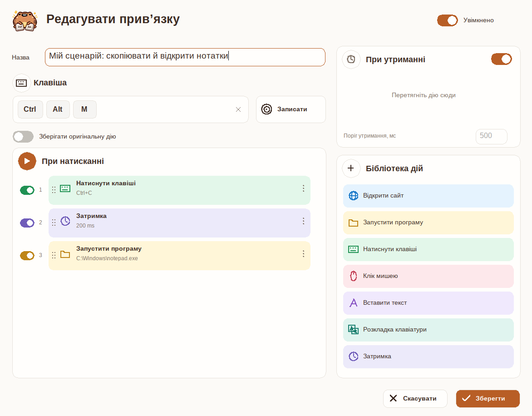Image resolution: width=532 pixels, height=416 pixels.
Task: Click the keyboard icon beside Клавіша heading
Action: [21, 83]
